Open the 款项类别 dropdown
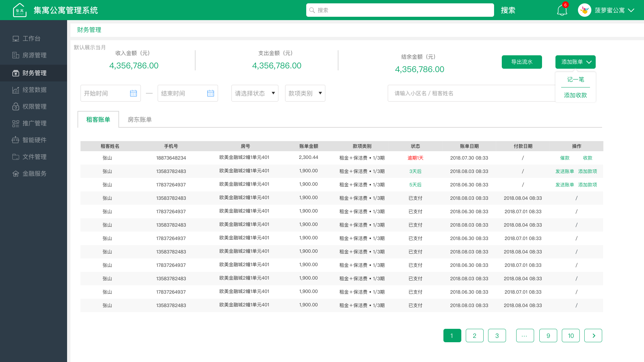Screen dimensions: 644x362 [x=305, y=93]
